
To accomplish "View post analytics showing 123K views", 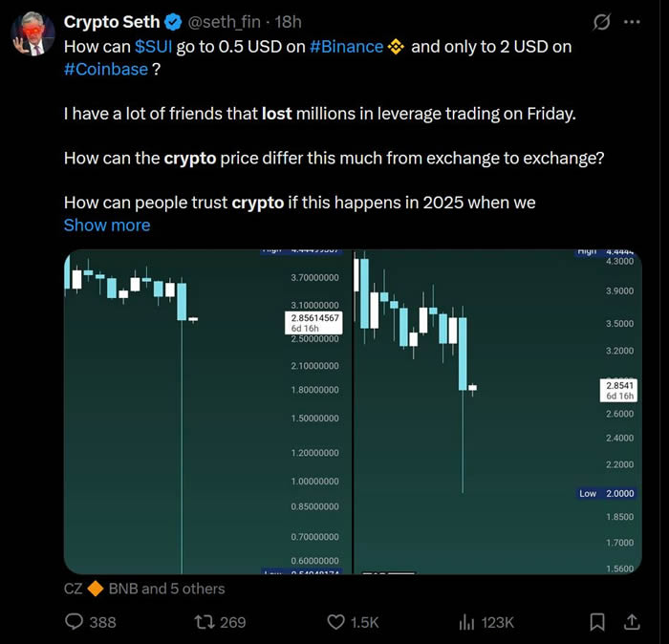I will click(x=467, y=622).
